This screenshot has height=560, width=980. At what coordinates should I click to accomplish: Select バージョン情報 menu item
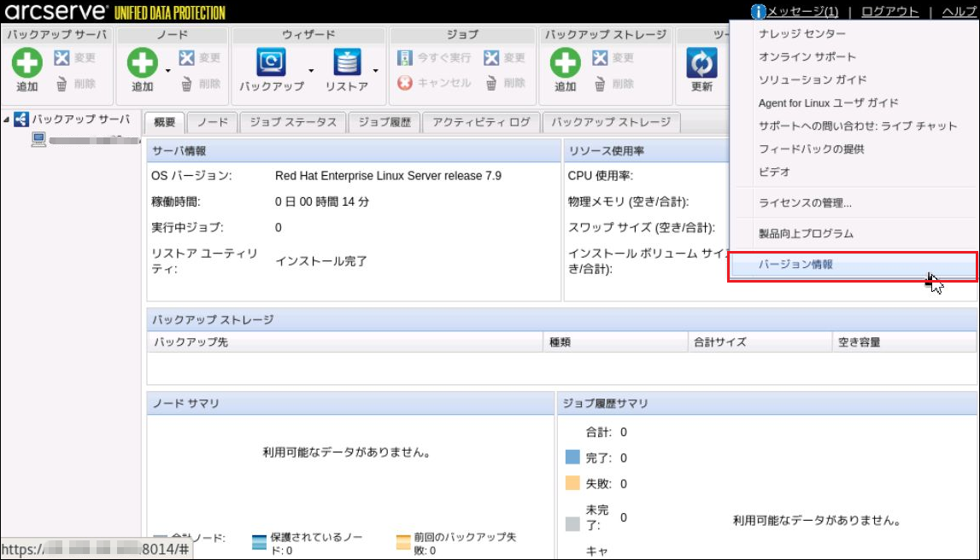(x=853, y=265)
